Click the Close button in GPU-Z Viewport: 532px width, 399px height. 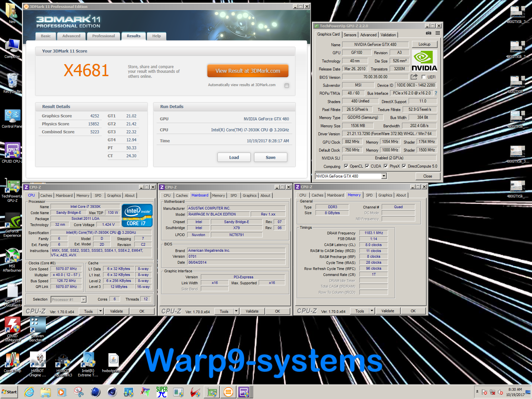[x=428, y=176]
